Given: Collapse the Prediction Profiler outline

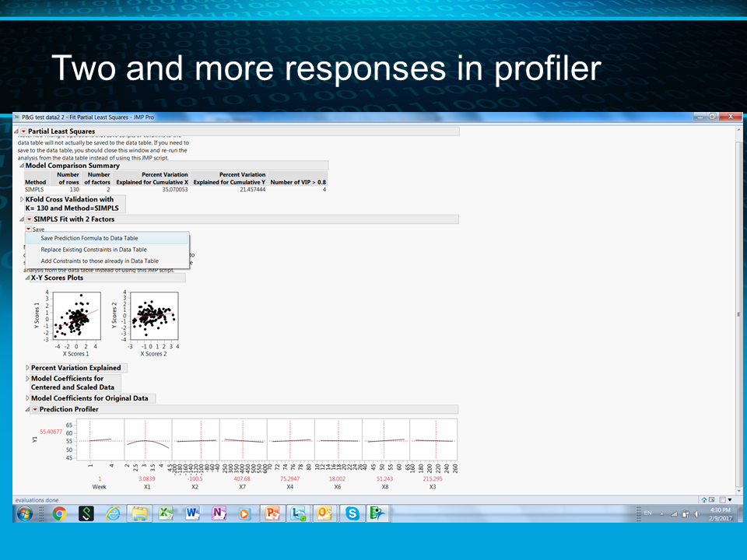Looking at the screenshot, I should (x=27, y=410).
